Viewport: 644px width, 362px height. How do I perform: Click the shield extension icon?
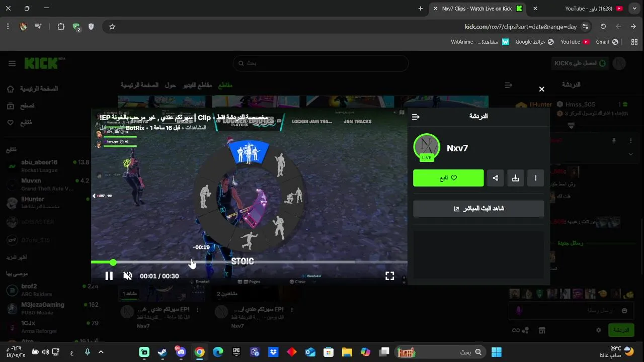(91, 27)
